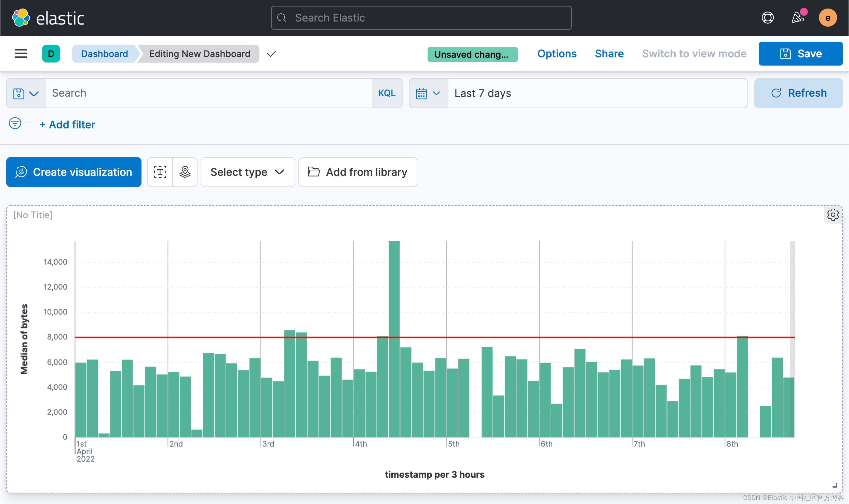Open the change-all-filters circle icon
849x504 pixels.
pyautogui.click(x=15, y=123)
